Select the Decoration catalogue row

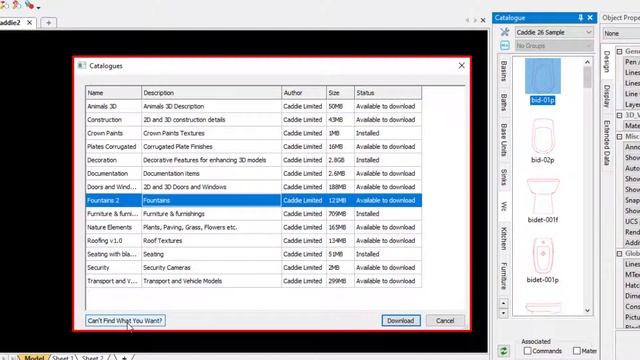point(253,160)
